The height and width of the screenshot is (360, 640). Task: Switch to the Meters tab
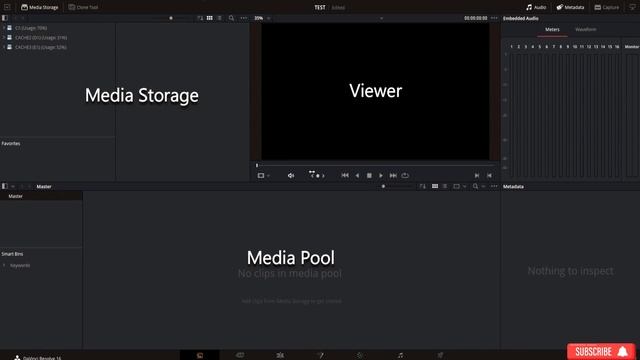click(552, 29)
